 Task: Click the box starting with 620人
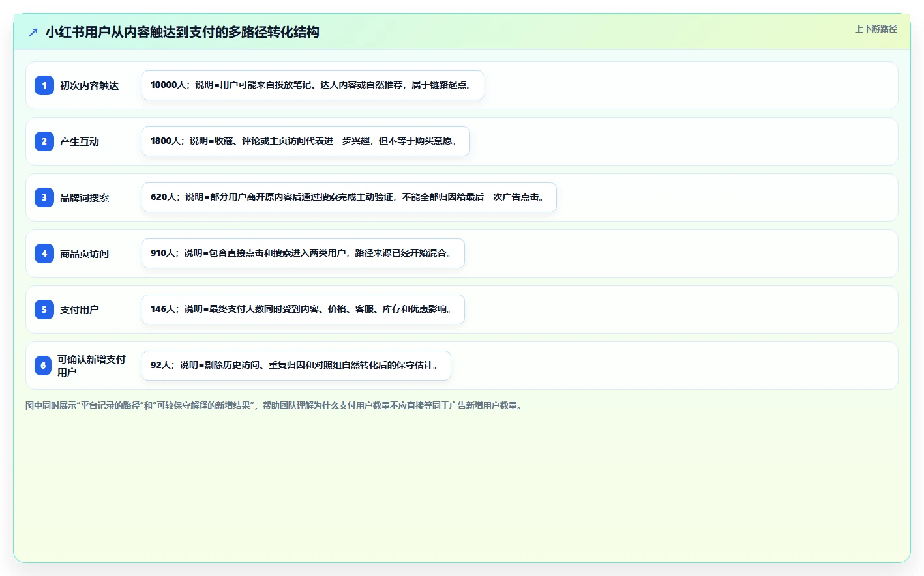click(349, 197)
